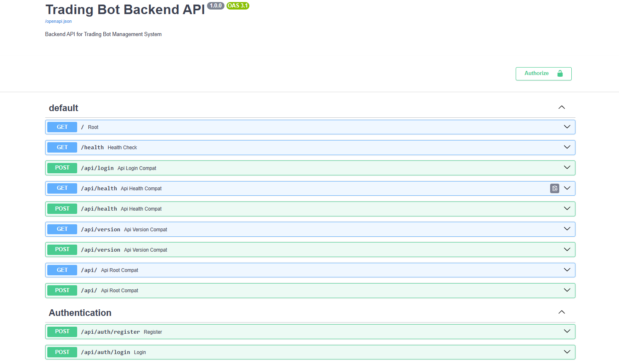The image size is (619, 364).
Task: Open the /openapi.json link
Action: (58, 21)
